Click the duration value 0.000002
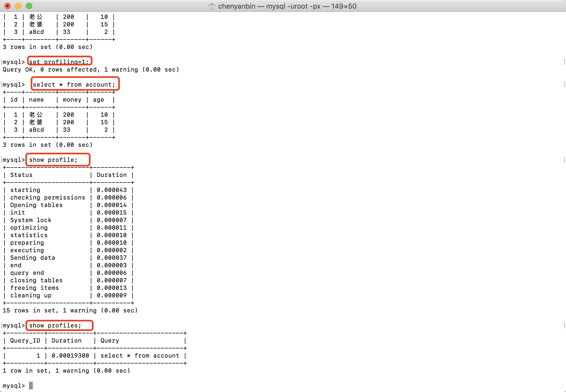Viewport: 566px width, 392px height. click(x=112, y=250)
